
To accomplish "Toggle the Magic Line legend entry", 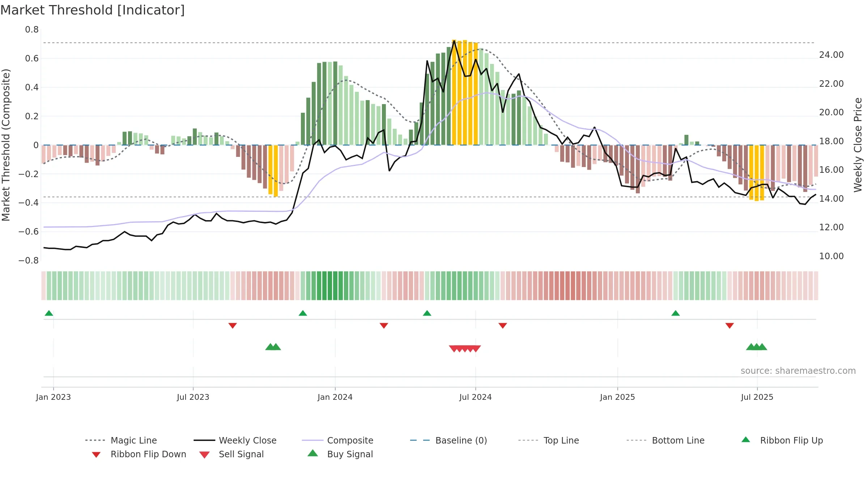I will [x=121, y=440].
